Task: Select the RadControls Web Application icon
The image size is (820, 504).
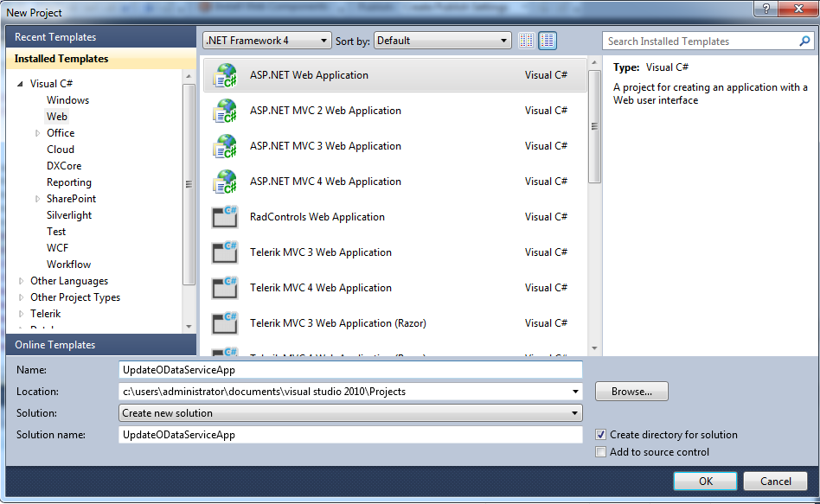Action: point(225,217)
